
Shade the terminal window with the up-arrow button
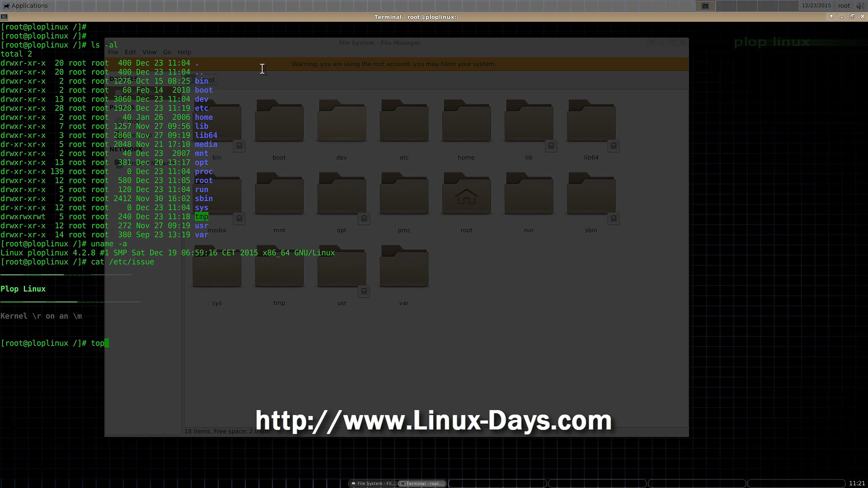click(x=831, y=17)
